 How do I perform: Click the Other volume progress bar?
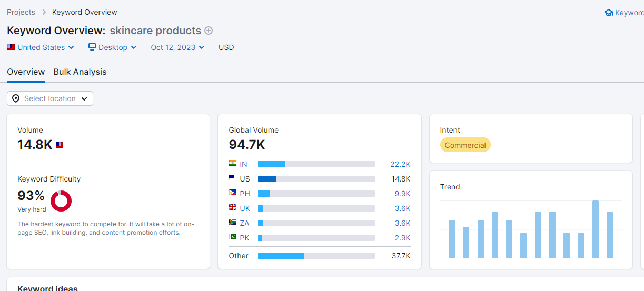click(x=316, y=256)
